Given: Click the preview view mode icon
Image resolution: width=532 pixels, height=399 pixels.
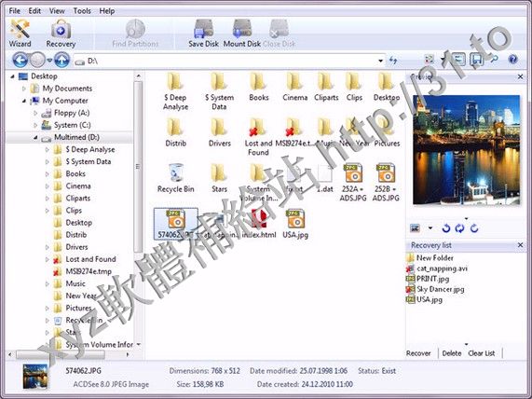Looking at the screenshot, I should click(415, 228).
